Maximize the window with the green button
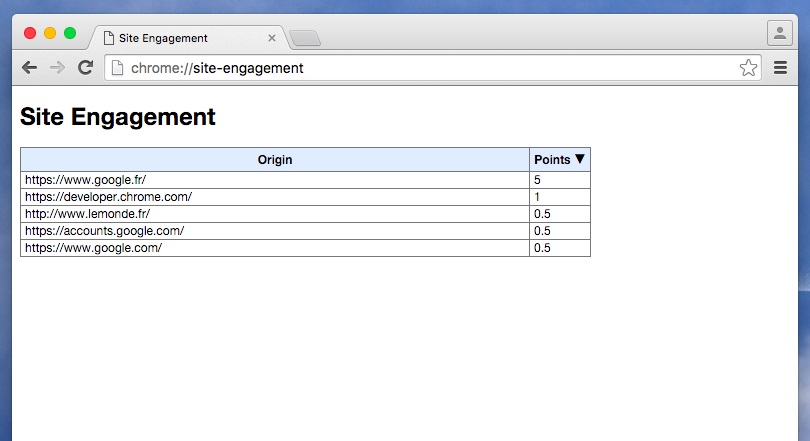This screenshot has height=441, width=810. [x=70, y=33]
